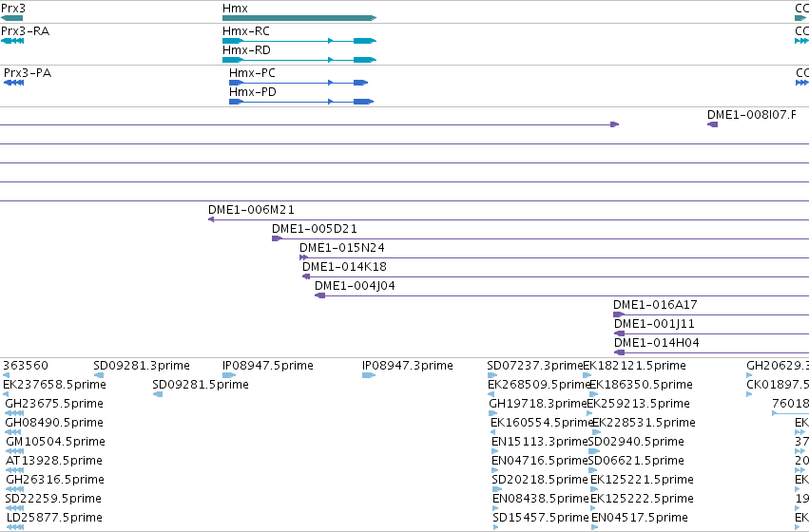
Task: Click the Prx3 gene arrow glyph
Action: [11, 18]
